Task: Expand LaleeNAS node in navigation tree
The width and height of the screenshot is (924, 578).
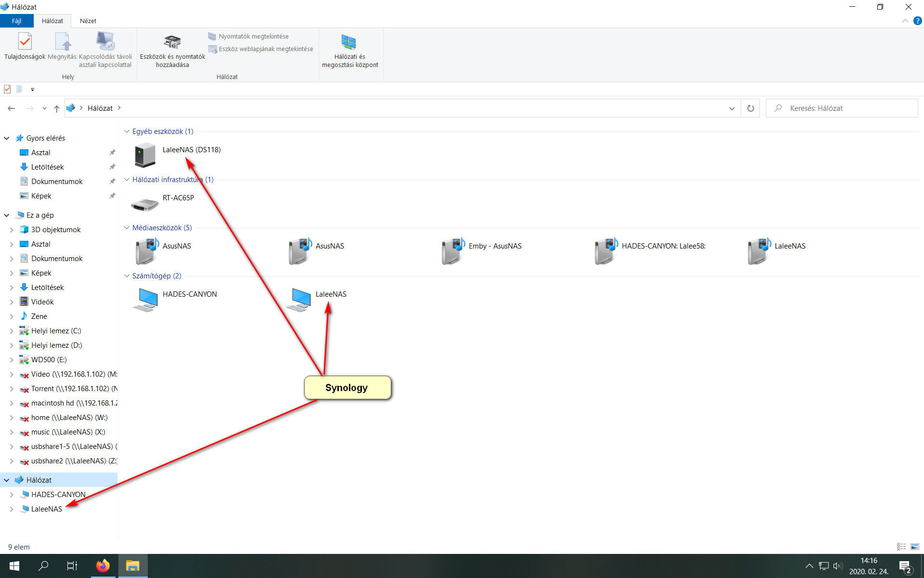Action: coord(12,509)
